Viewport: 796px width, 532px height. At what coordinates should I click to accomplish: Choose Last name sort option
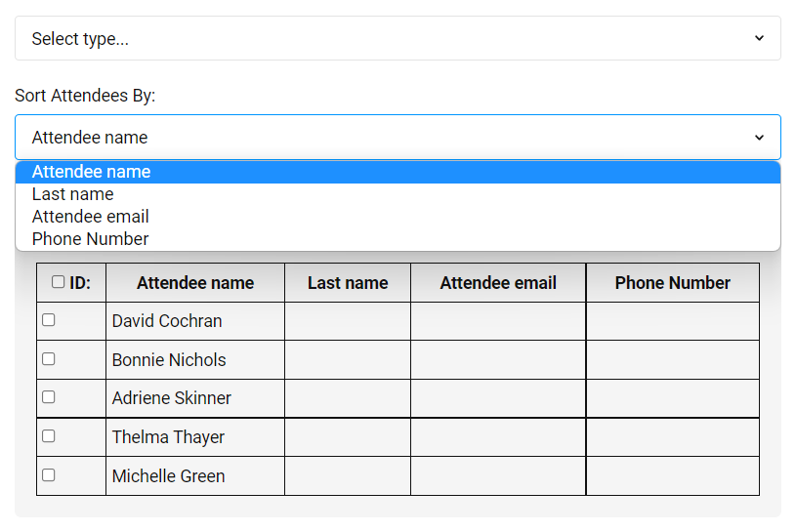pyautogui.click(x=73, y=194)
